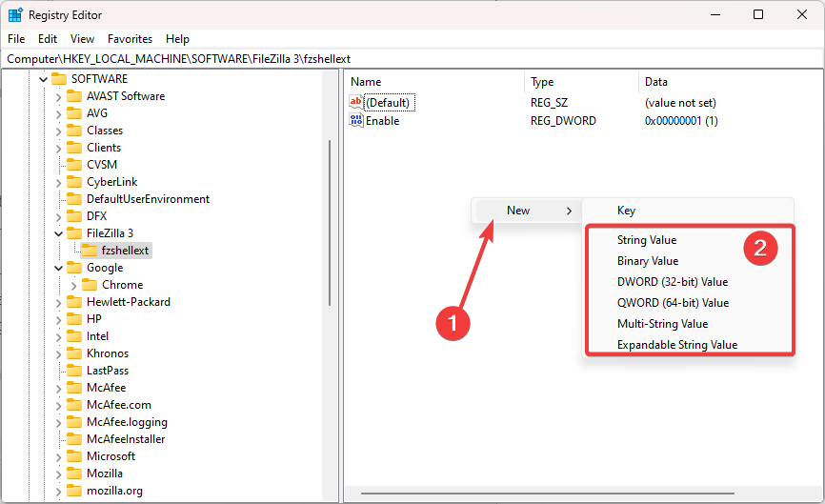Click the (Default) string value icon
825x504 pixels.
pyautogui.click(x=356, y=102)
